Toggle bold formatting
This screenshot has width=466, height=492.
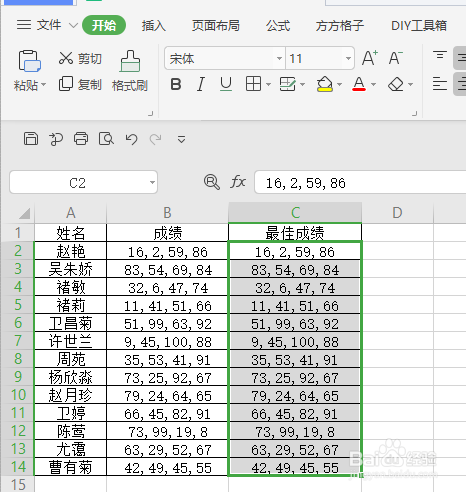click(176, 84)
